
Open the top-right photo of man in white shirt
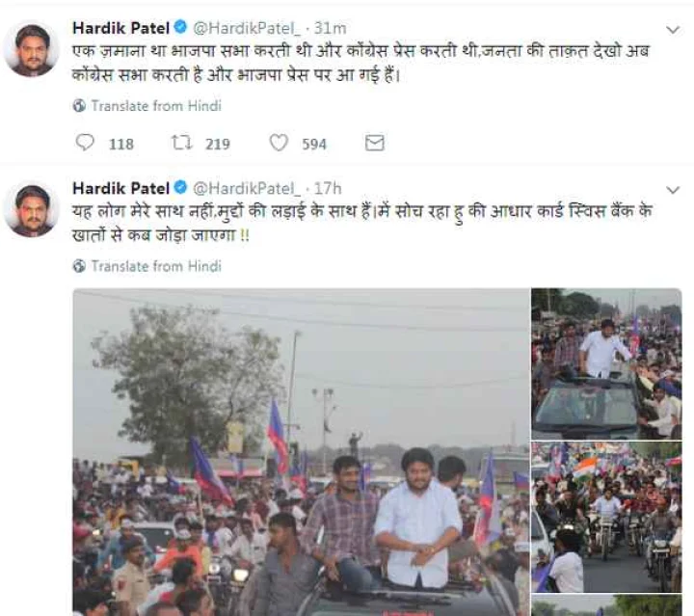(606, 363)
